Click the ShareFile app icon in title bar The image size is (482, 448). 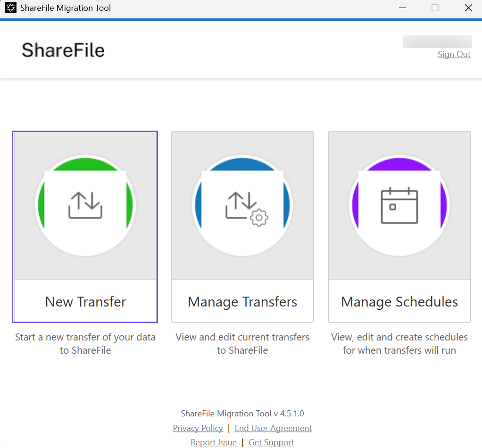(10, 8)
